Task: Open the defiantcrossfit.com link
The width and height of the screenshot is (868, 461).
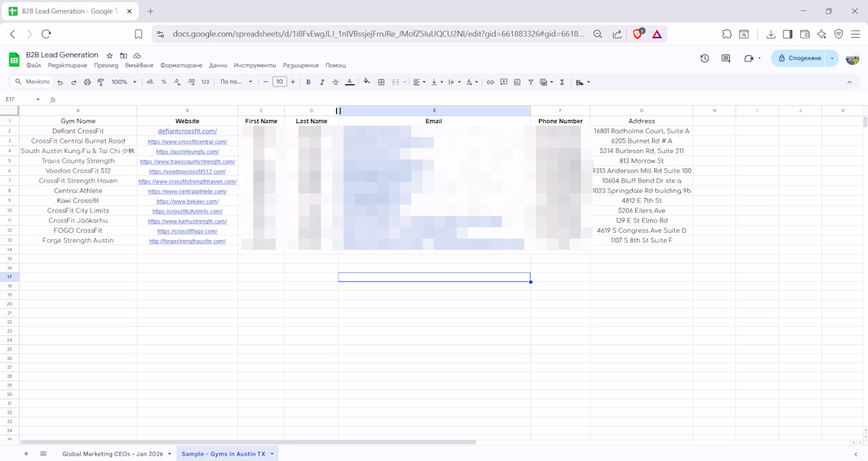Action: [x=187, y=131]
